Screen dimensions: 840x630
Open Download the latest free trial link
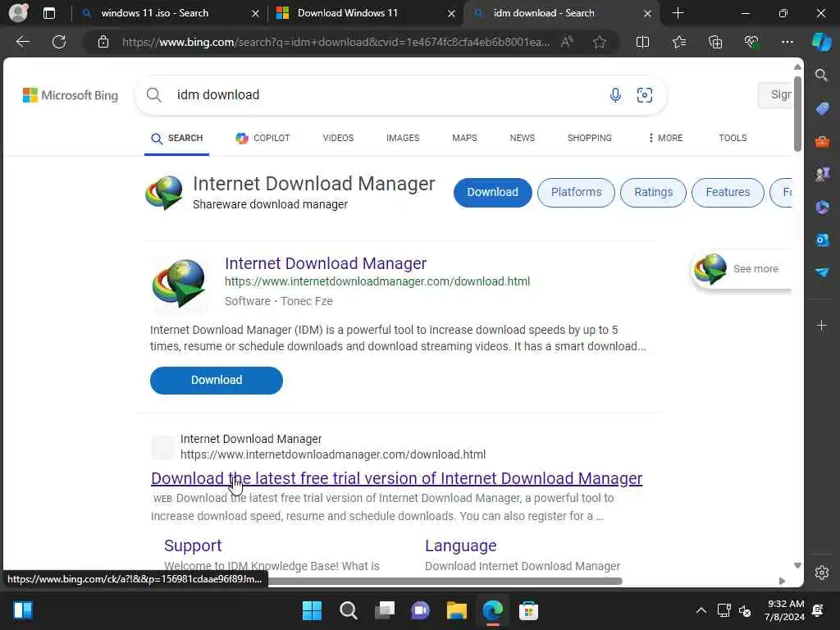point(396,478)
